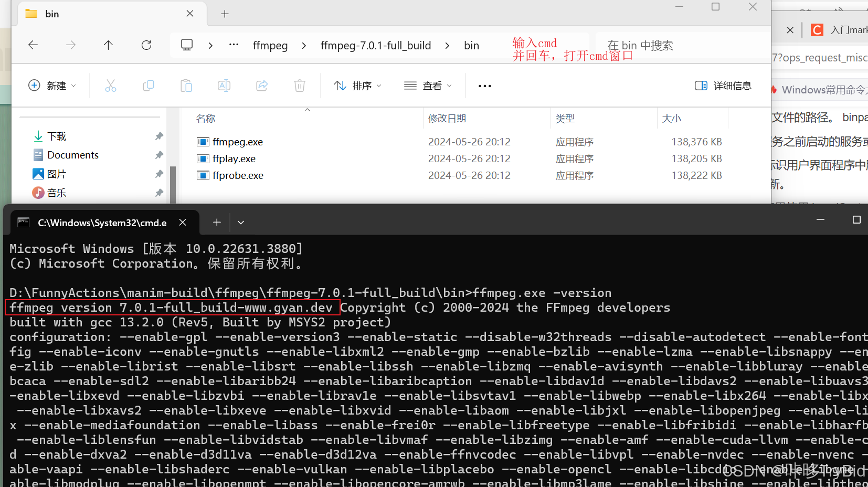Click the pin icon beside 音乐
868x487 pixels.
point(159,193)
